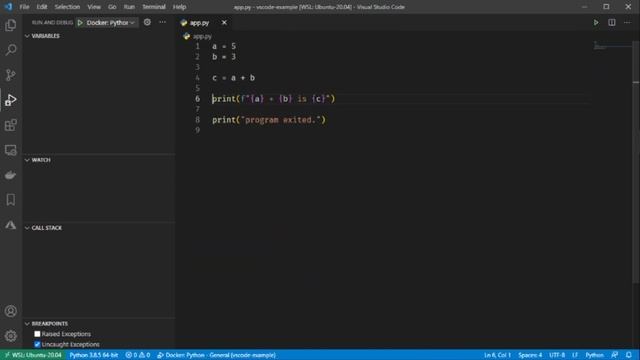Screen dimensions: 640x360
Task: Collapse the Breakpoints section
Action: [27, 324]
